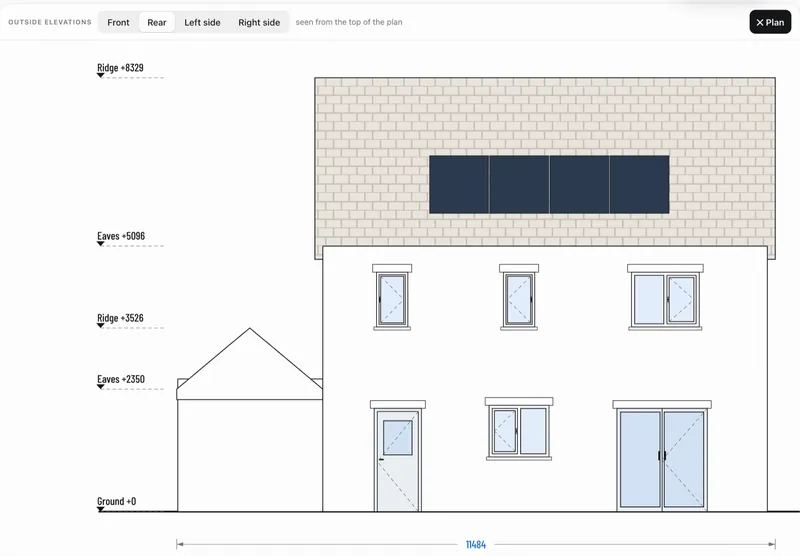Switch to the Front elevation tab
Viewport: 800px width, 556px height.
click(118, 22)
